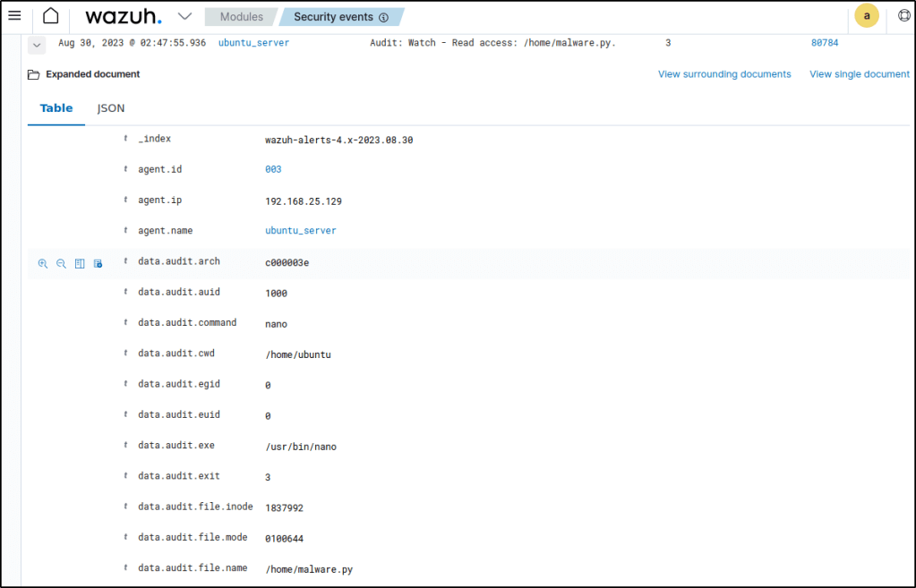Screen dimensions: 916x588
Task: Open user avatar 'a' menu
Action: (x=866, y=16)
